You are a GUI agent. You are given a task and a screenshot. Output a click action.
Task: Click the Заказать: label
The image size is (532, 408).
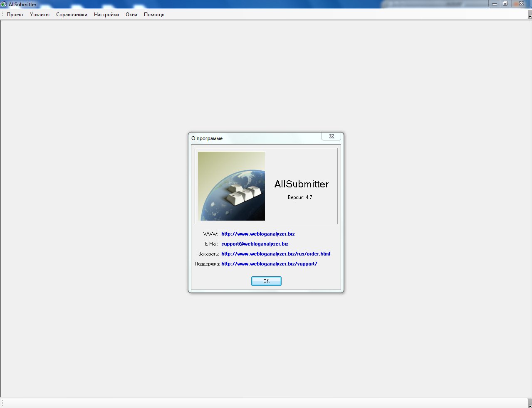[209, 254]
